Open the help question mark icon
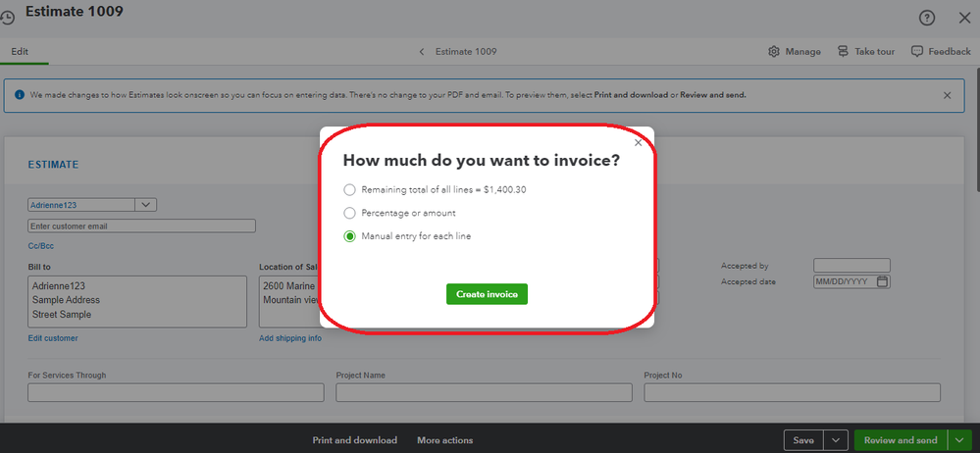This screenshot has width=980, height=453. 927,18
